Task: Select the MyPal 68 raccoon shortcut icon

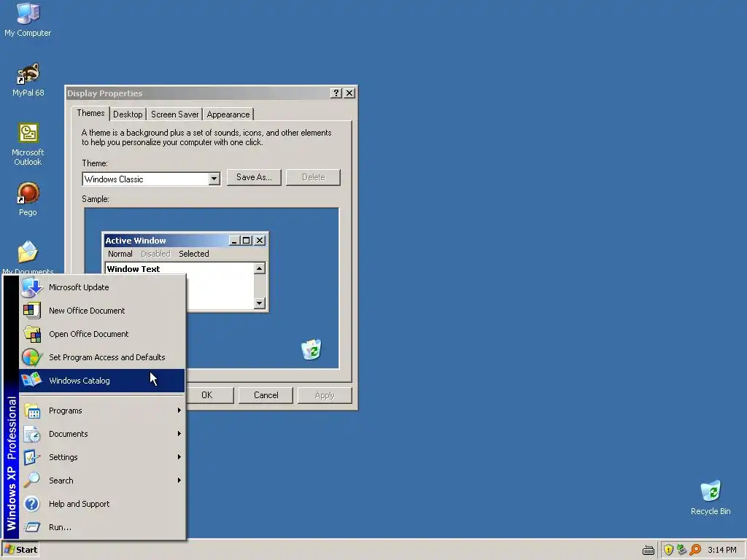Action: pyautogui.click(x=28, y=74)
